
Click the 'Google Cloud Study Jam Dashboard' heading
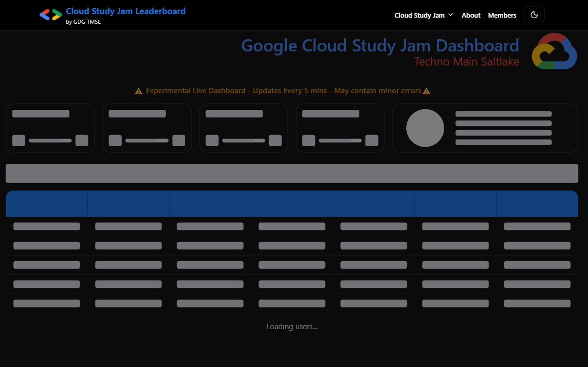click(x=380, y=45)
